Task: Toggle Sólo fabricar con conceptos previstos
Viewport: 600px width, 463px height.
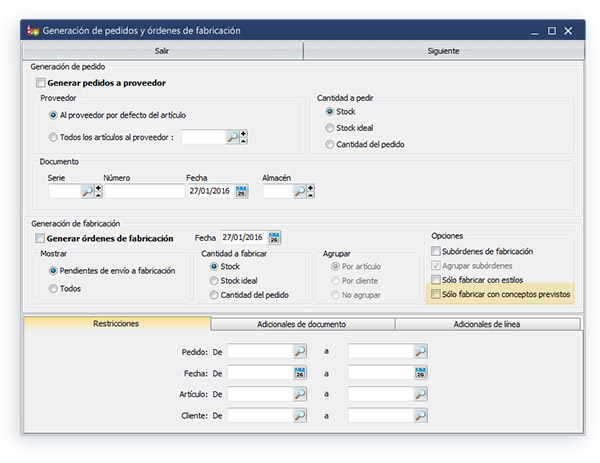Action: (x=435, y=295)
